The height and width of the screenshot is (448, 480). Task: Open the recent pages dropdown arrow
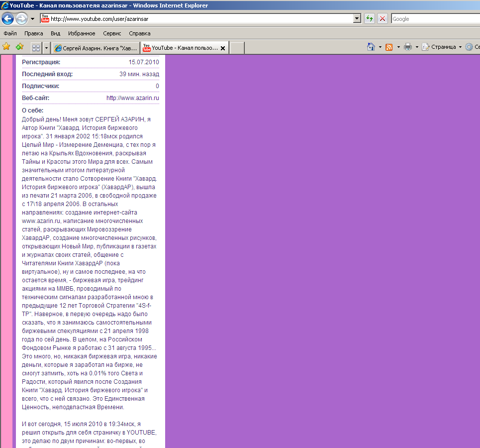[x=32, y=19]
